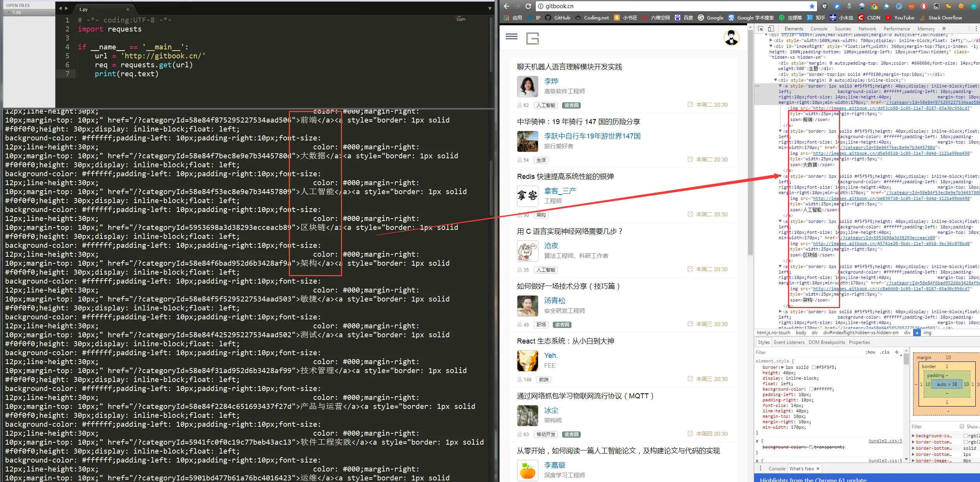Switch to the Network tab
The width and height of the screenshot is (980, 482).
click(867, 29)
